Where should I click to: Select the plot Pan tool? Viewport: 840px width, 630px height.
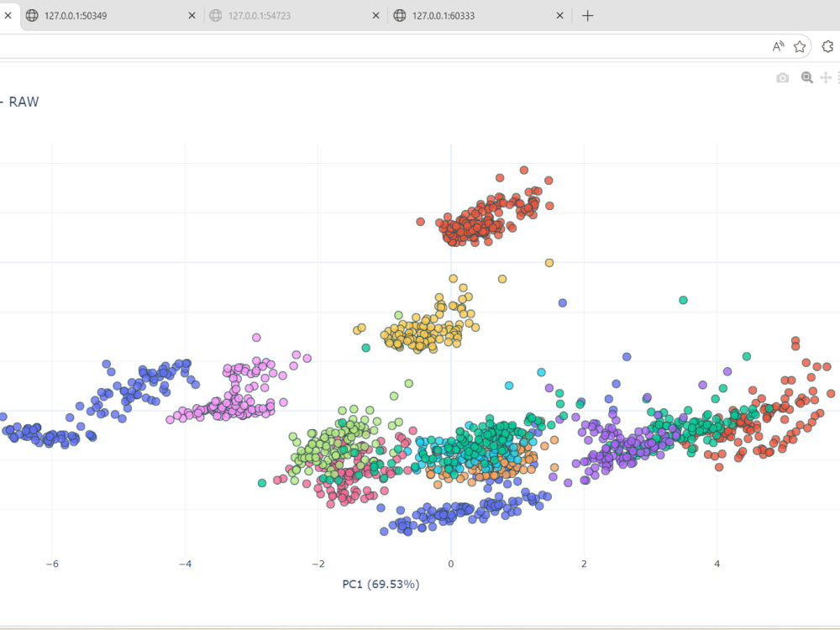click(826, 77)
